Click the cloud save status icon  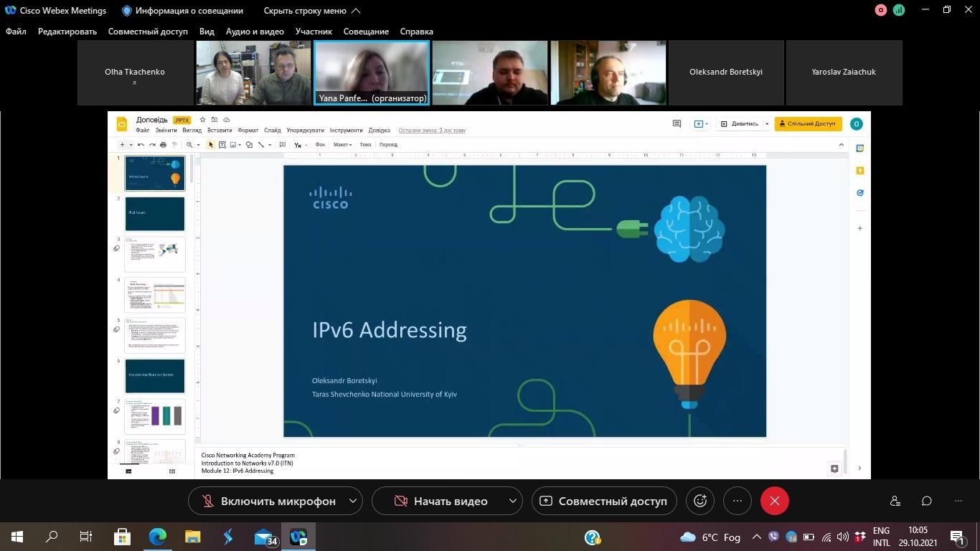coord(227,120)
